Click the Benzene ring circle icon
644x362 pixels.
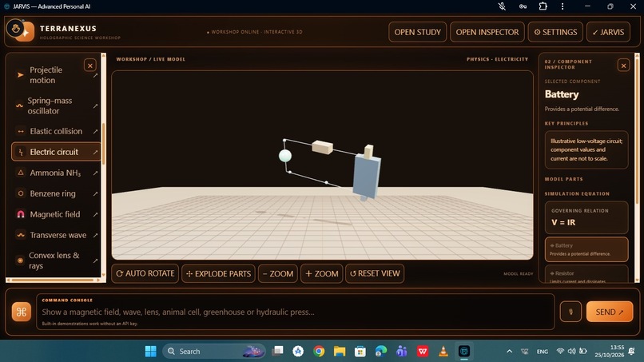(21, 193)
